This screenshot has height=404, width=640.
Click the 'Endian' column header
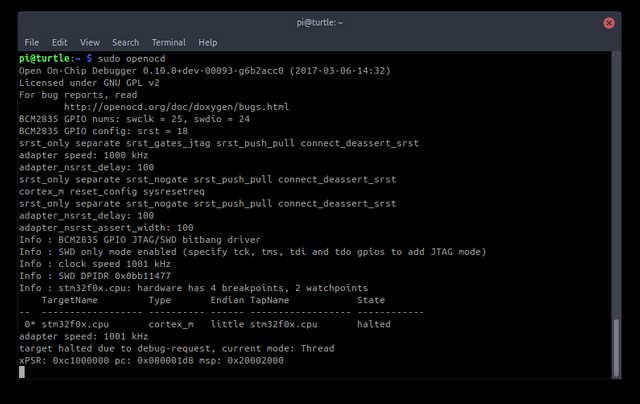click(x=227, y=300)
